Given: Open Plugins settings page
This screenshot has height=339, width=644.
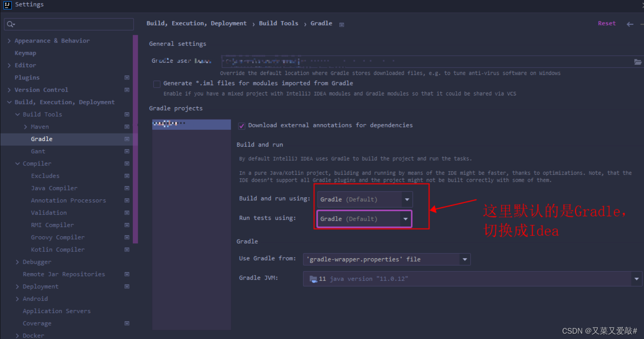Looking at the screenshot, I should 27,77.
